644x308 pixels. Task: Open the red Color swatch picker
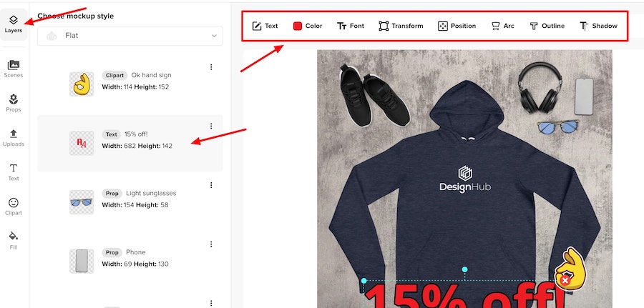[308, 26]
